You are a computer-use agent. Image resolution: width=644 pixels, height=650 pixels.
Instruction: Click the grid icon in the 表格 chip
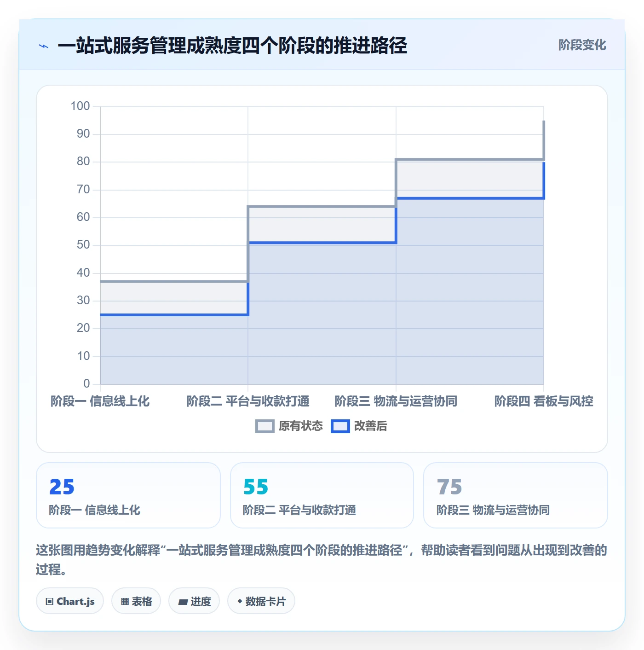click(x=125, y=601)
